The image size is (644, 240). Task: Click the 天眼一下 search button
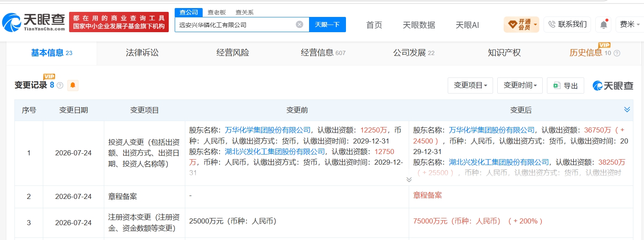[327, 25]
